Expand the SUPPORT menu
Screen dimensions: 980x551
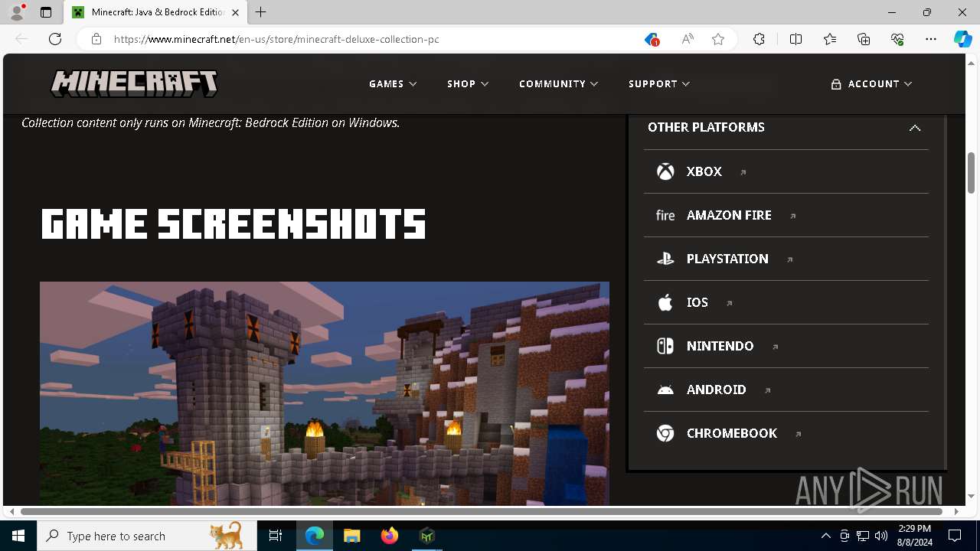coord(659,84)
